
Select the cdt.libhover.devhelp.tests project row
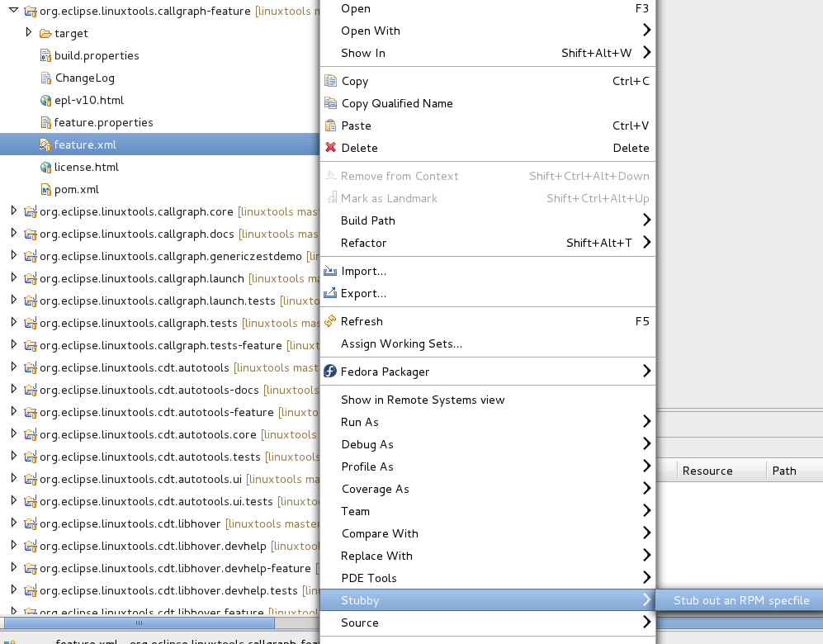[x=159, y=590]
